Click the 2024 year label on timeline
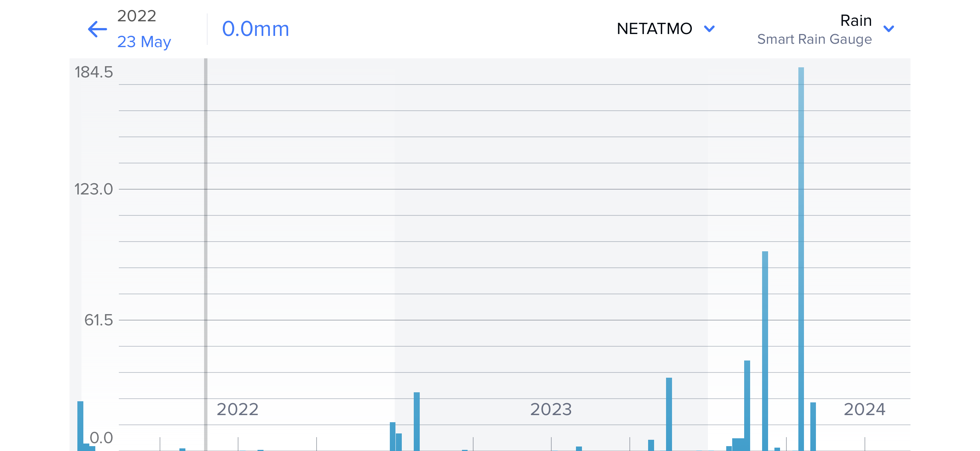Viewport: 980px width, 451px height. pos(865,409)
